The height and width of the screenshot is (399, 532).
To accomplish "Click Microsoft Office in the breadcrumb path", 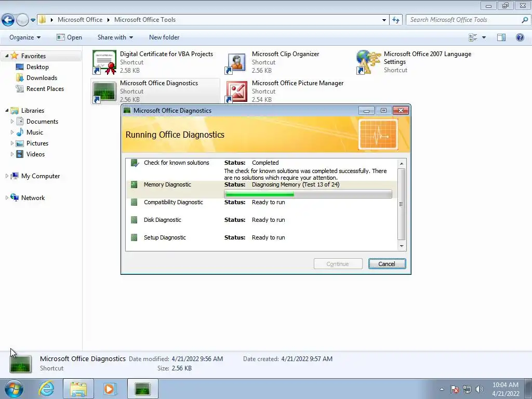I will click(80, 20).
